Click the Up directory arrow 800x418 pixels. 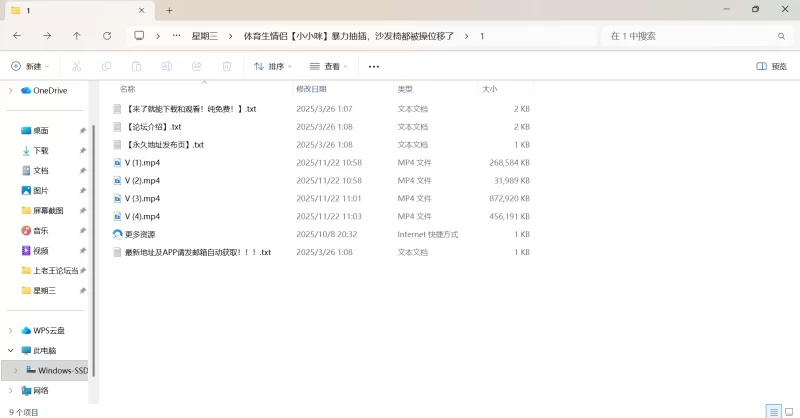pyautogui.click(x=77, y=36)
